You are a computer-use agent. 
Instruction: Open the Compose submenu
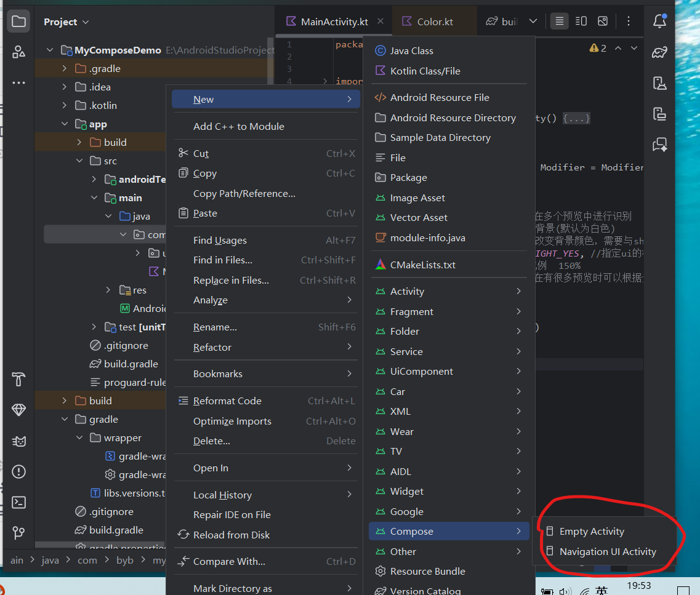(449, 531)
